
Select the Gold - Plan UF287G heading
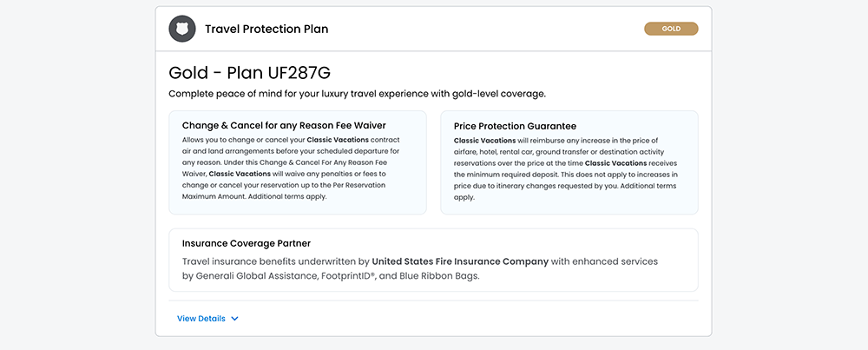249,71
